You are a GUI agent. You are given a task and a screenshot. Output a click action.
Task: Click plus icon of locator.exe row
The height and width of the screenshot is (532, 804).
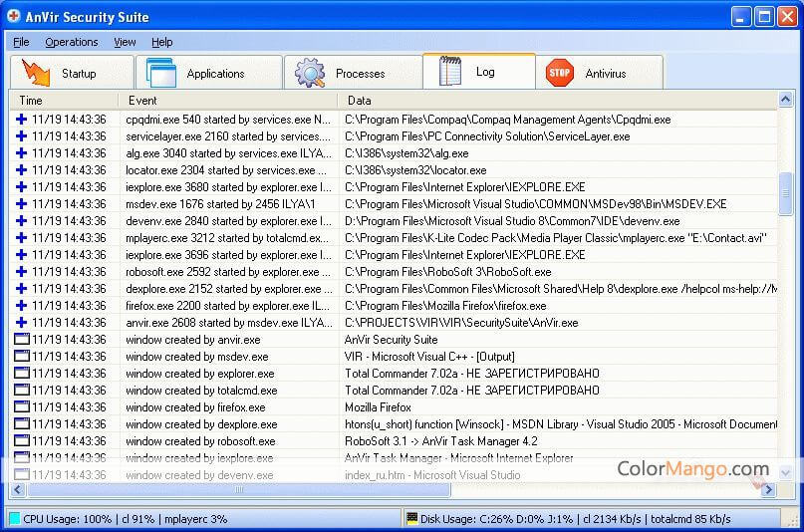pyautogui.click(x=21, y=169)
